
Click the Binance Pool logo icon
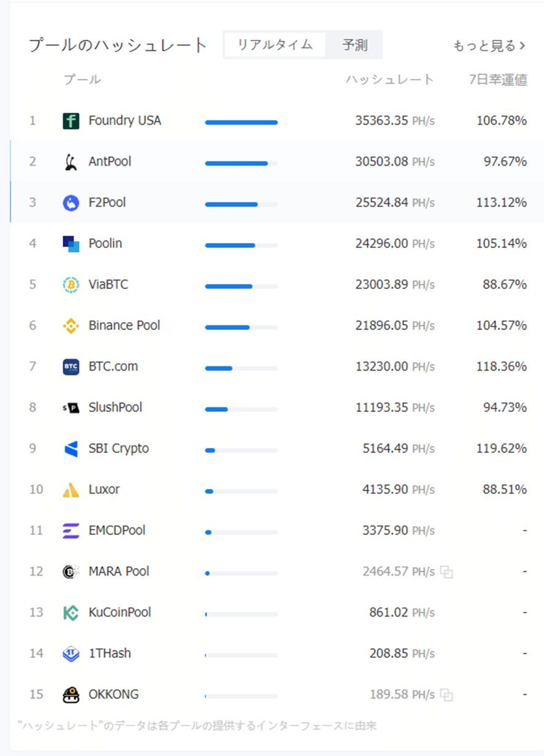click(x=71, y=326)
